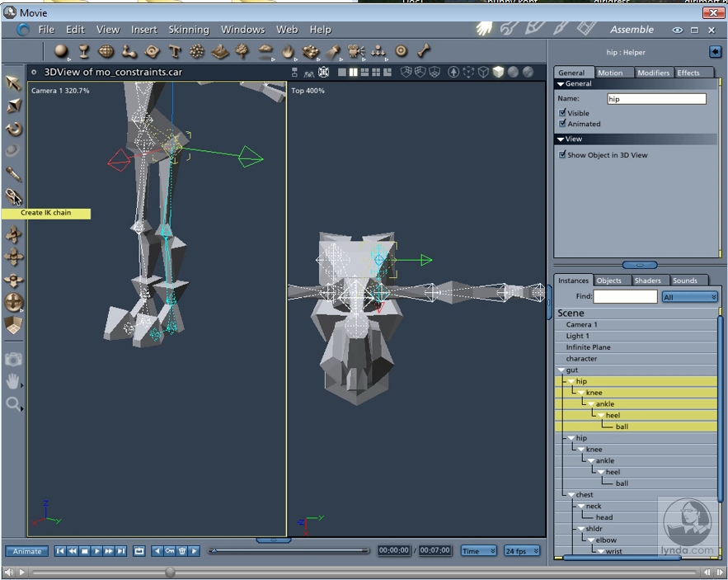Viewport: 728px width, 580px height.
Task: Pick the arrow Selection tool
Action: [x=13, y=83]
